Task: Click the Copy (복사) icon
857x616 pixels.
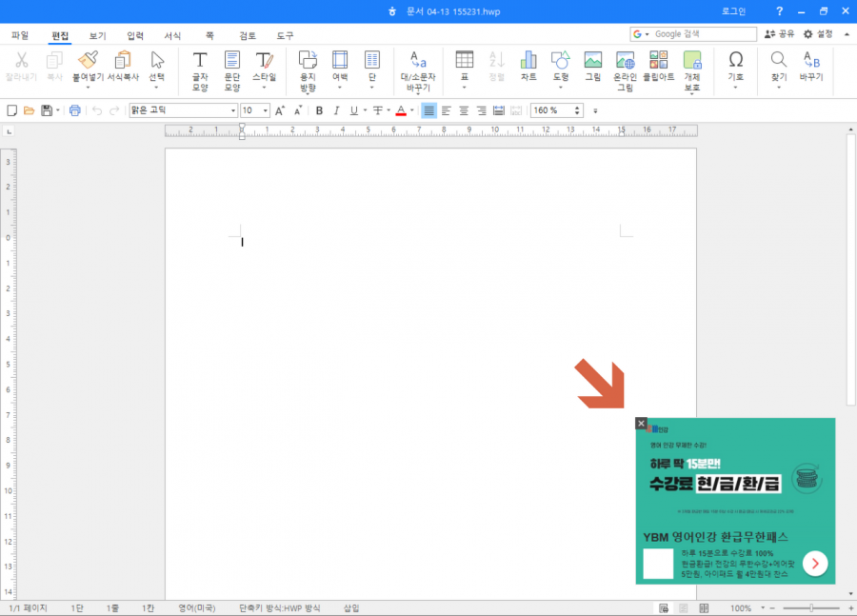Action: click(x=54, y=67)
